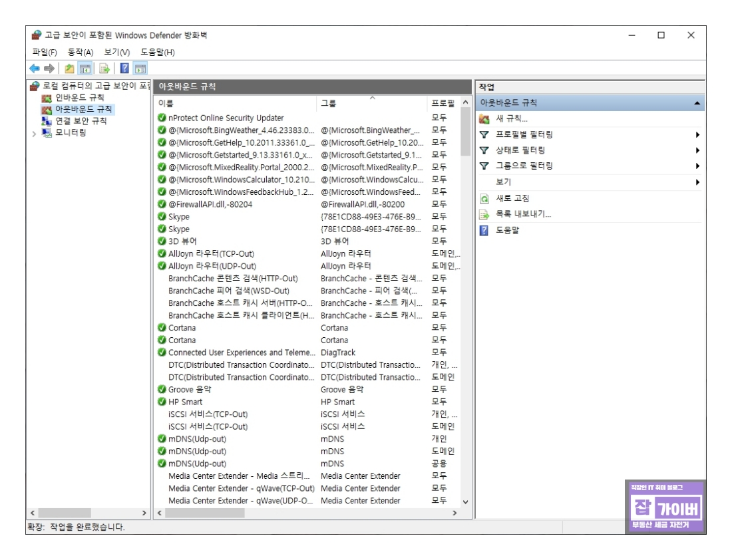The image size is (732, 560).
Task: Open the 보기 submenu arrow in action pane
Action: pyautogui.click(x=697, y=182)
